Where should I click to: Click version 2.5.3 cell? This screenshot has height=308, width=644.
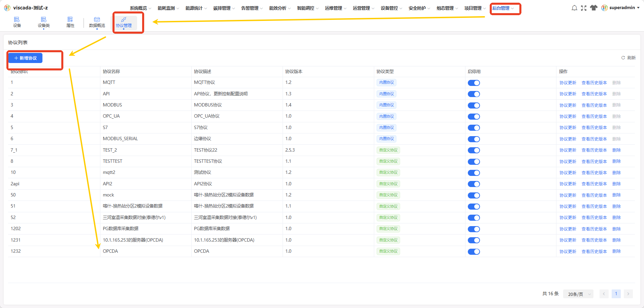click(290, 150)
